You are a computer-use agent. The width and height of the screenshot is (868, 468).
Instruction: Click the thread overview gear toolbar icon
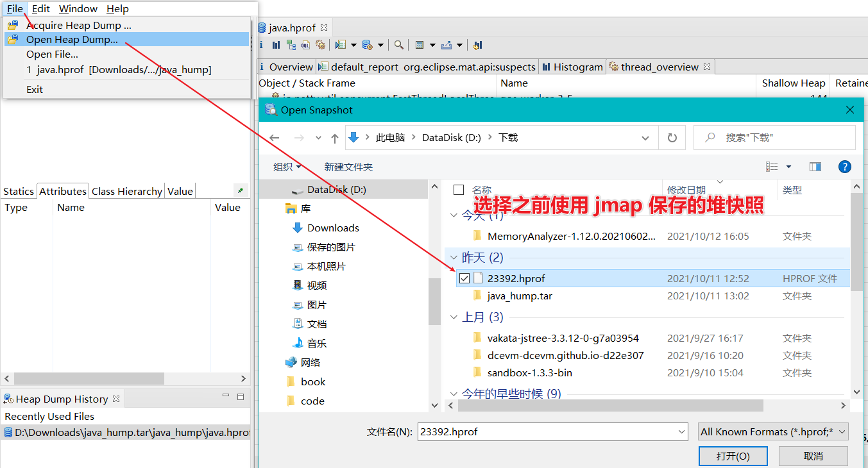click(320, 45)
